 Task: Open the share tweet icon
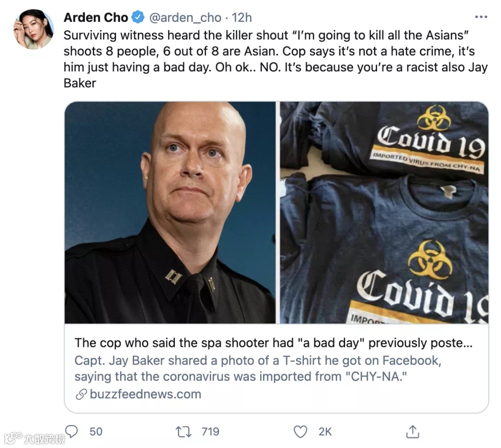[412, 431]
